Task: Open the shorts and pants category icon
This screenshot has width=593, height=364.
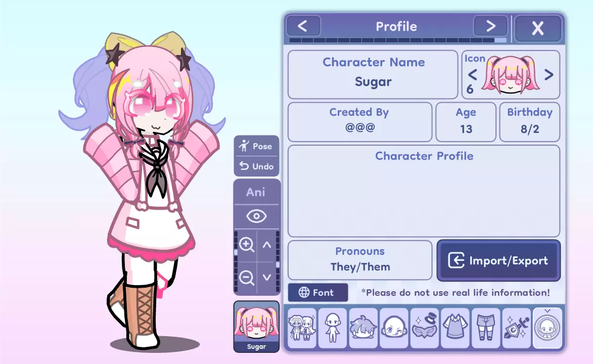Action: point(486,328)
